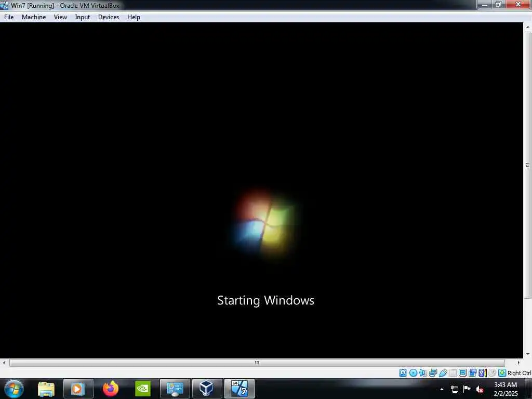Click the audio status bar icon

(x=423, y=373)
